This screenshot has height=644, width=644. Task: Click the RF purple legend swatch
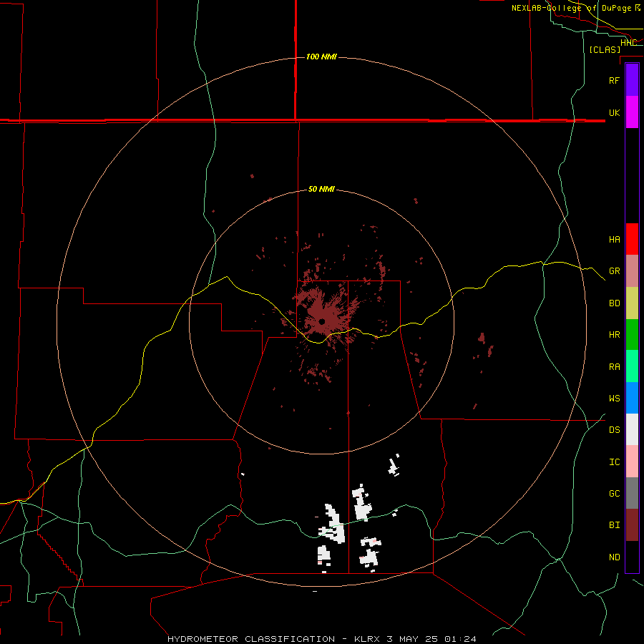(x=632, y=80)
